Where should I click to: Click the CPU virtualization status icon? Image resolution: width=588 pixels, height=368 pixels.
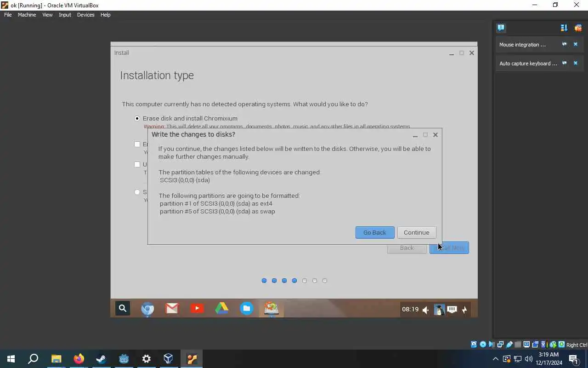(x=544, y=345)
